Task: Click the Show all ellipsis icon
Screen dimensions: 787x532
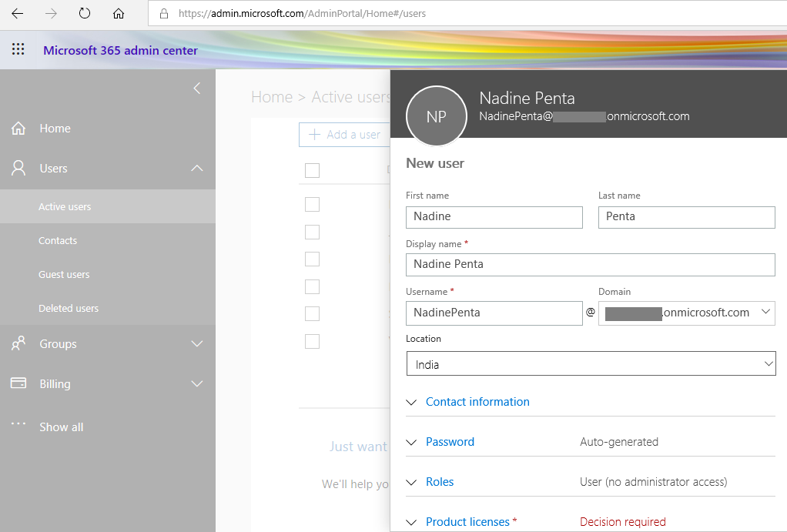Action: (x=18, y=426)
